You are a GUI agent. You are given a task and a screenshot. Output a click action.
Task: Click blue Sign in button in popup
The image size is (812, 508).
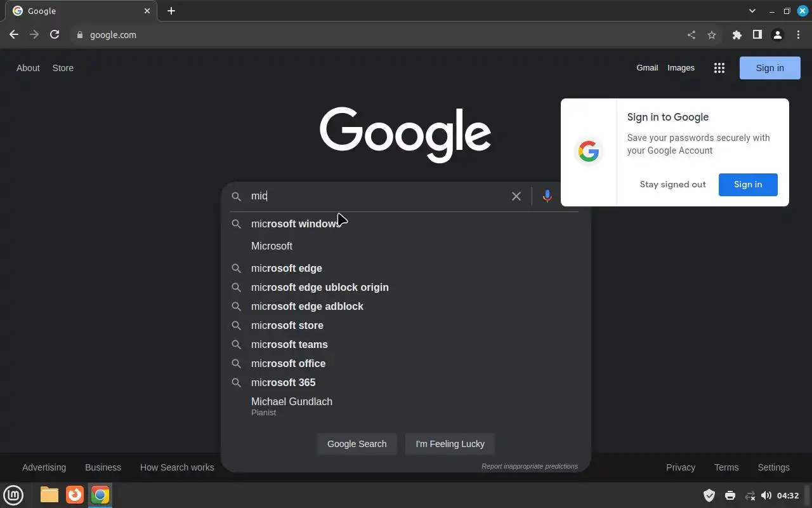(748, 184)
